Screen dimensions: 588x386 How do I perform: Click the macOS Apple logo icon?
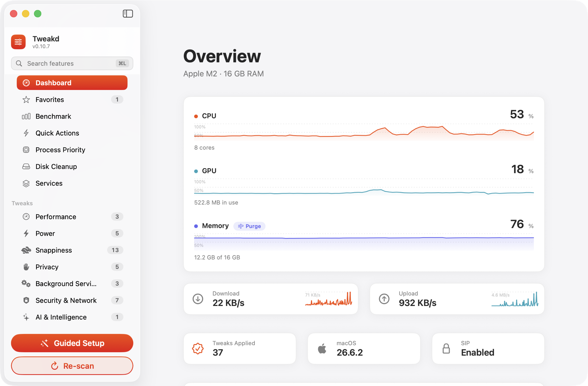tap(322, 348)
